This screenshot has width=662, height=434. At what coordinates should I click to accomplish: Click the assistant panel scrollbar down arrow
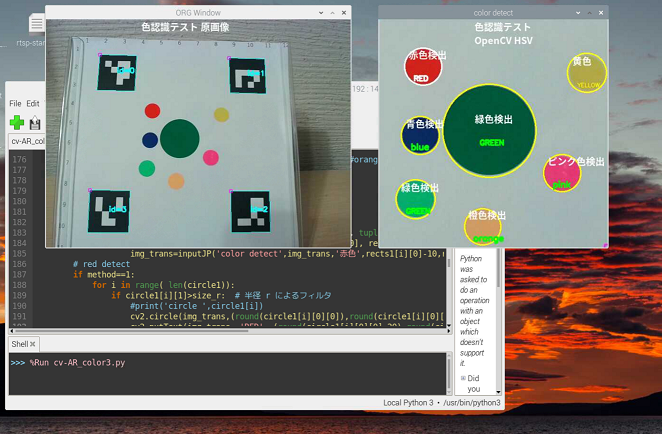498,392
